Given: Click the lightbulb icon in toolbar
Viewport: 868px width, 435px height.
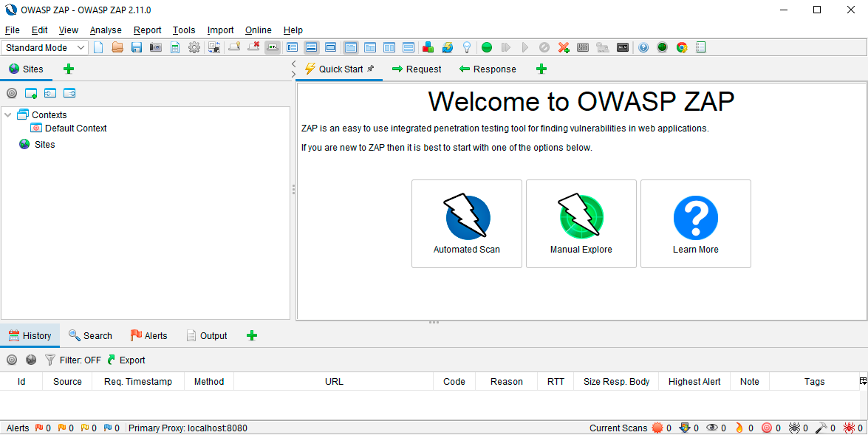Looking at the screenshot, I should tap(467, 47).
